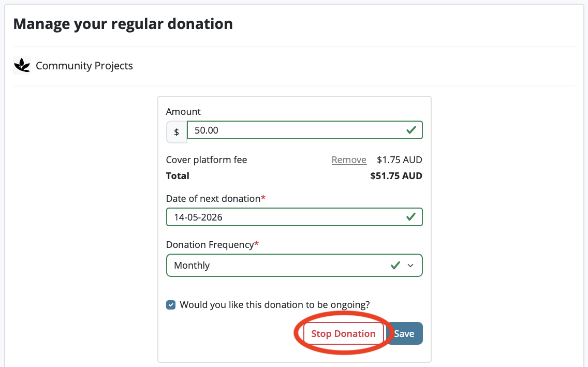Select the Community Projects campaign entry
This screenshot has width=588, height=367.
[x=84, y=66]
